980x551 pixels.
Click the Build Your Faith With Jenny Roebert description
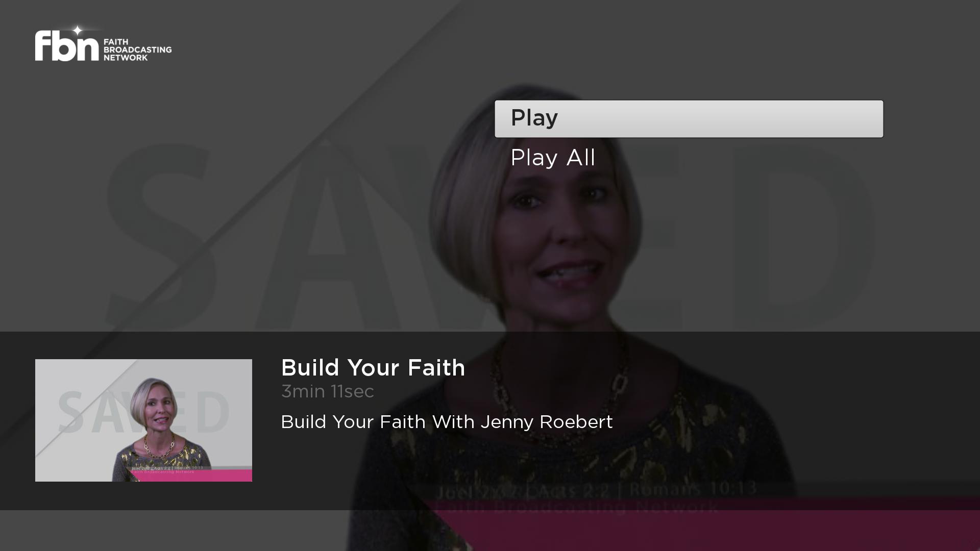[447, 422]
